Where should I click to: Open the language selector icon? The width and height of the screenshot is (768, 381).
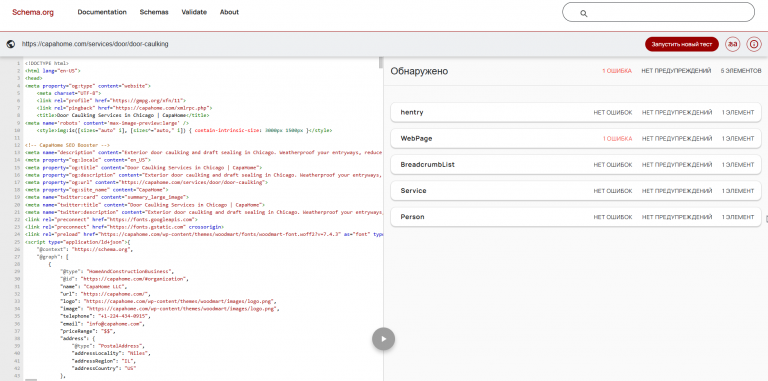point(733,44)
